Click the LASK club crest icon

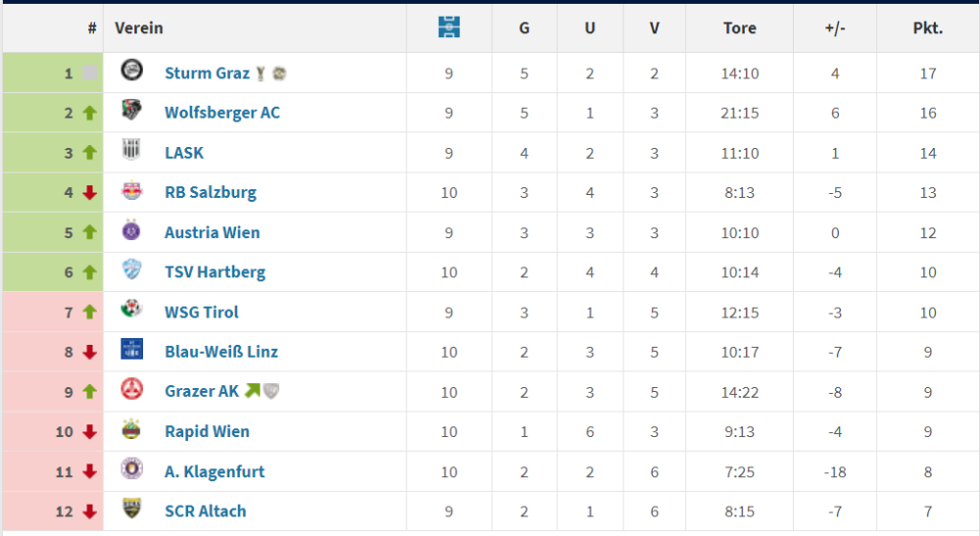[132, 151]
